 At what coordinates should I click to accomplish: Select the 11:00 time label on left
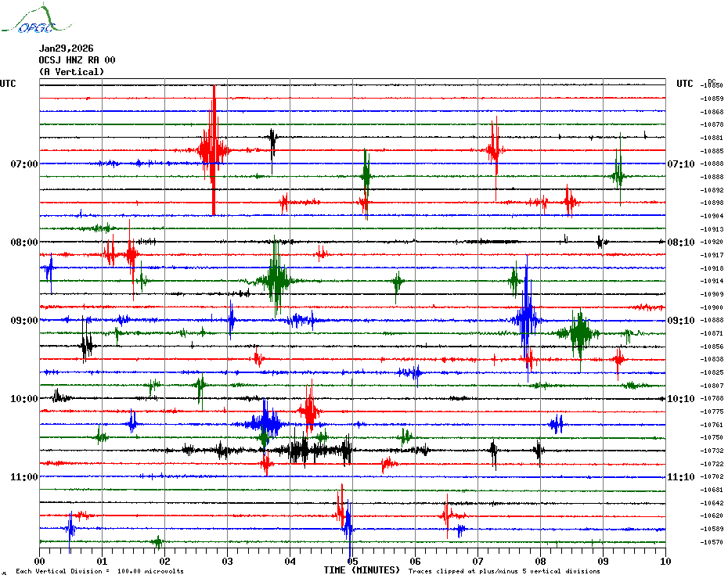[x=24, y=477]
